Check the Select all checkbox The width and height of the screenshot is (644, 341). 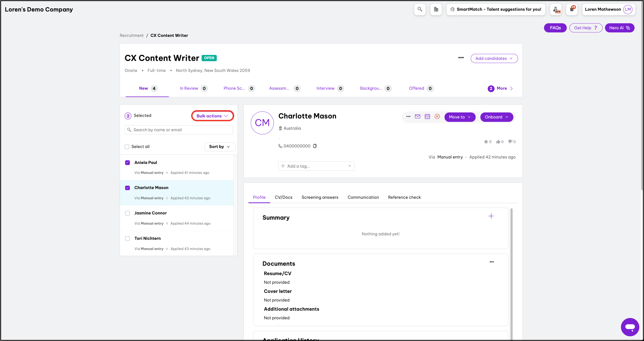(127, 147)
